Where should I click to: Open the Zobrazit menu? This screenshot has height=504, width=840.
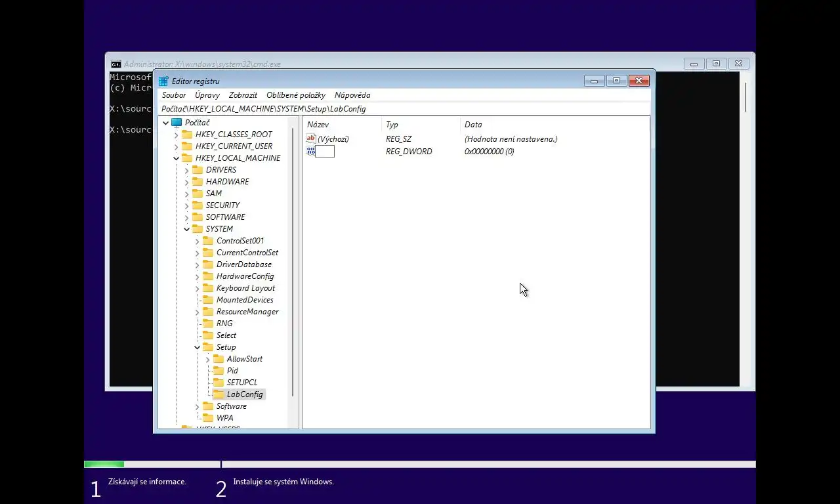(x=243, y=95)
